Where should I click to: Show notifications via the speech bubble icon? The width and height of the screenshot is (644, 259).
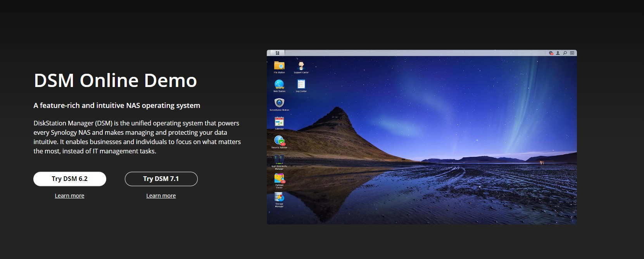point(551,53)
